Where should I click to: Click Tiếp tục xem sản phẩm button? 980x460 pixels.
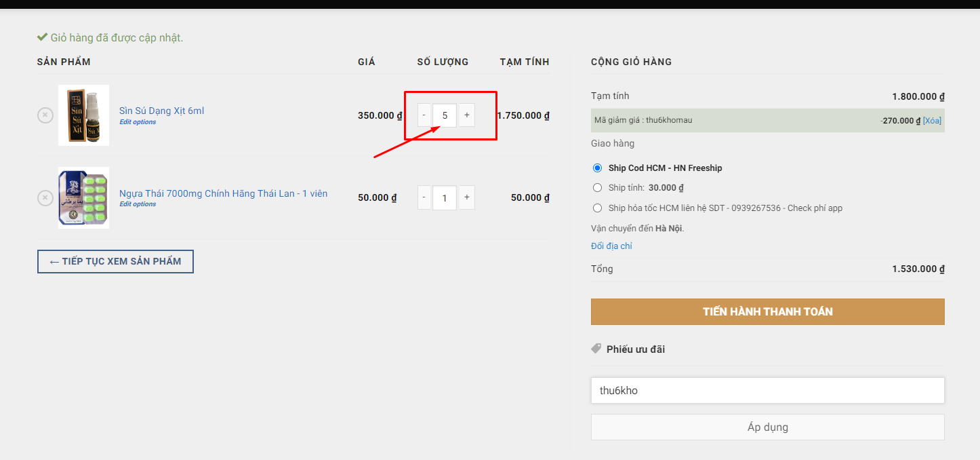coord(115,261)
